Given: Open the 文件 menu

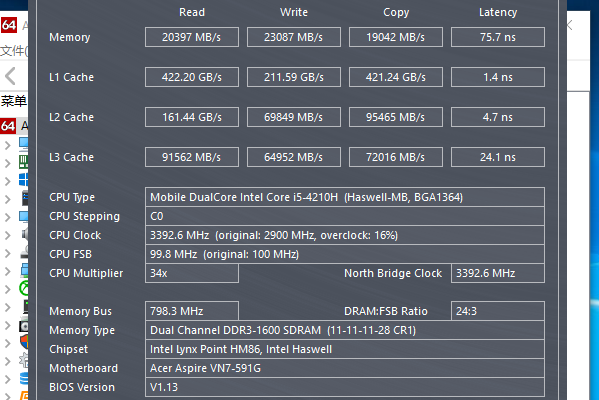Looking at the screenshot, I should 13,50.
